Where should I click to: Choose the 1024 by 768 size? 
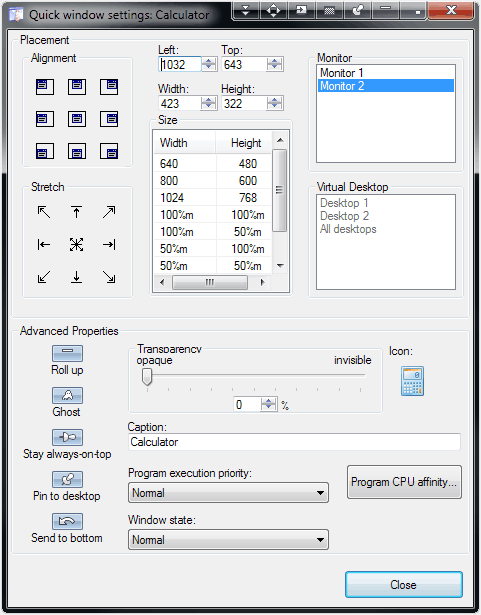(x=213, y=198)
